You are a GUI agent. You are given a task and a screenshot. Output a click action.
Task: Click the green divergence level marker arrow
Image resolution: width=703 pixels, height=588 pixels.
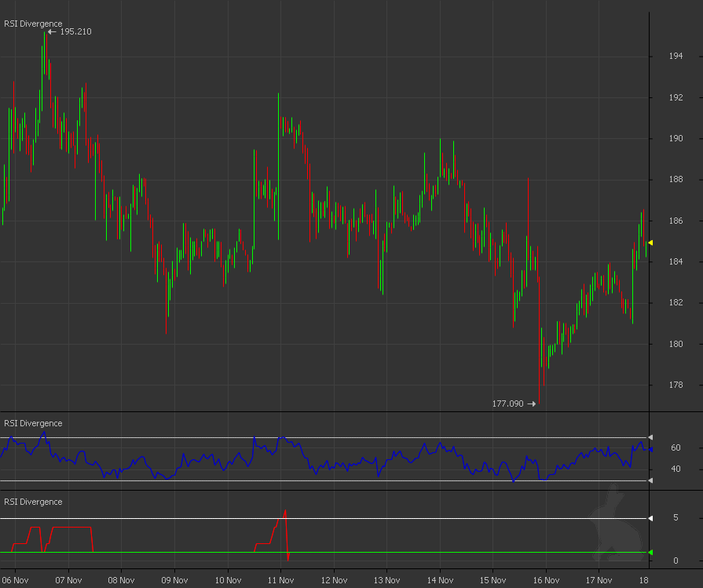(650, 553)
